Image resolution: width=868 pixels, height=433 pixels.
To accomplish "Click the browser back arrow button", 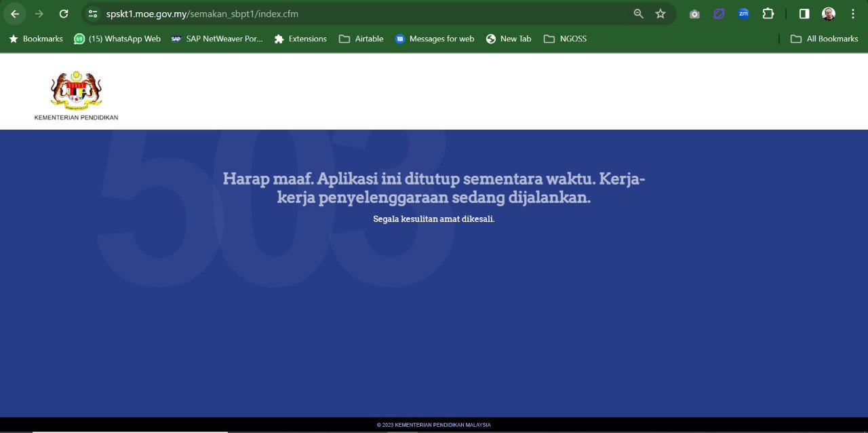I will (15, 14).
